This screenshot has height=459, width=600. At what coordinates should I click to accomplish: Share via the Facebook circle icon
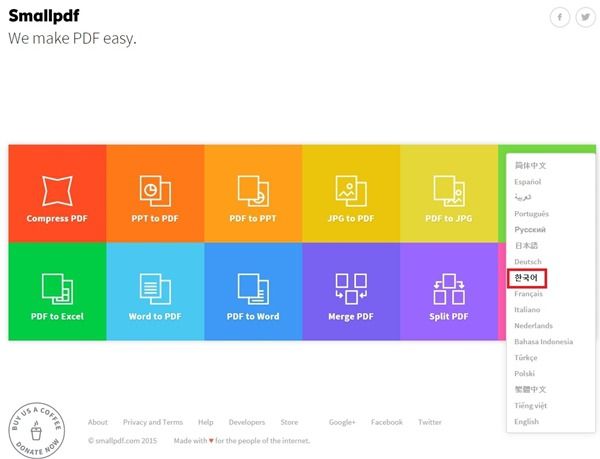pos(560,17)
